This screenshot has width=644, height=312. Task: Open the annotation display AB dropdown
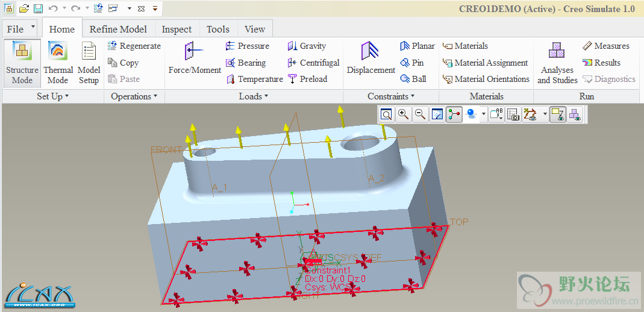496,114
